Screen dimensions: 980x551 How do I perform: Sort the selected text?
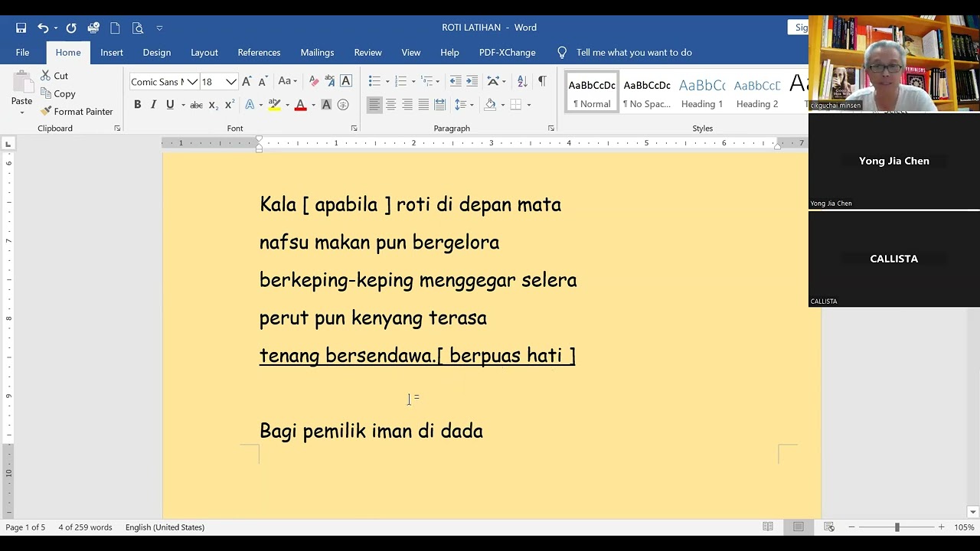click(x=522, y=81)
